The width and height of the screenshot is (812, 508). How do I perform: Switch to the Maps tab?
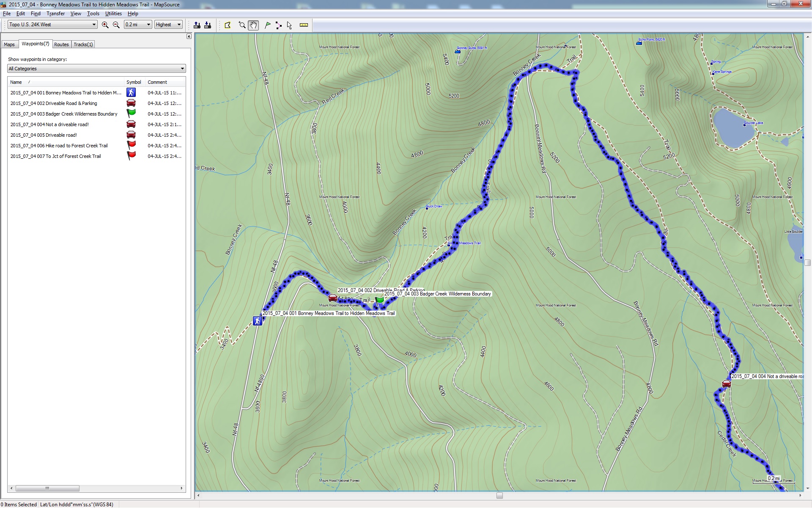(9, 44)
